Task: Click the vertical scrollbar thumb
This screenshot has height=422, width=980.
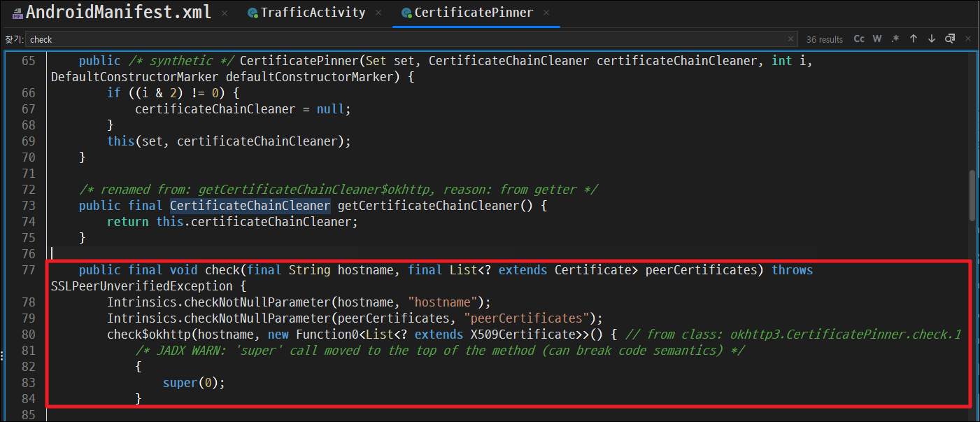Action: tap(972, 195)
